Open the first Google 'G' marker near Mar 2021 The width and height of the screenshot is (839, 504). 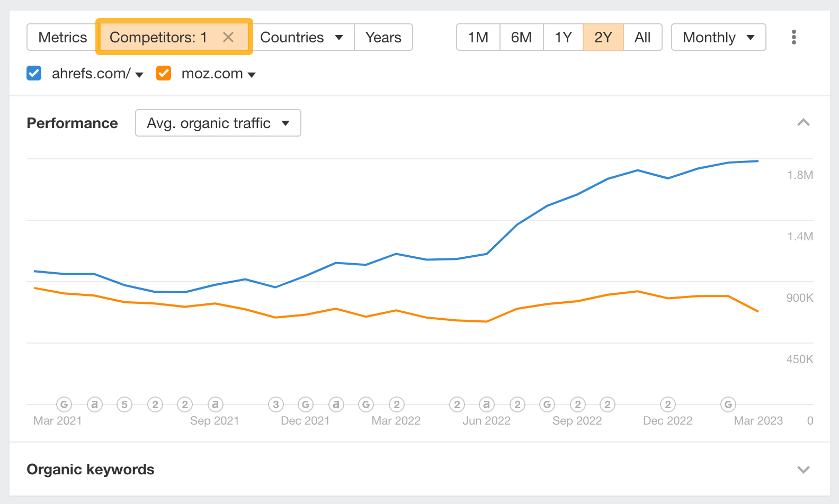click(x=64, y=404)
